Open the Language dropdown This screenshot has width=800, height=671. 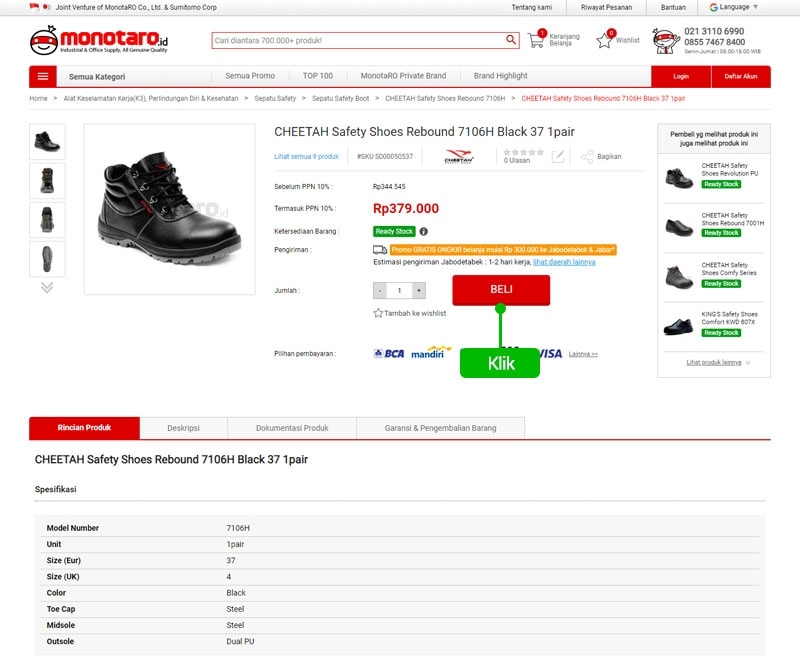pos(735,7)
